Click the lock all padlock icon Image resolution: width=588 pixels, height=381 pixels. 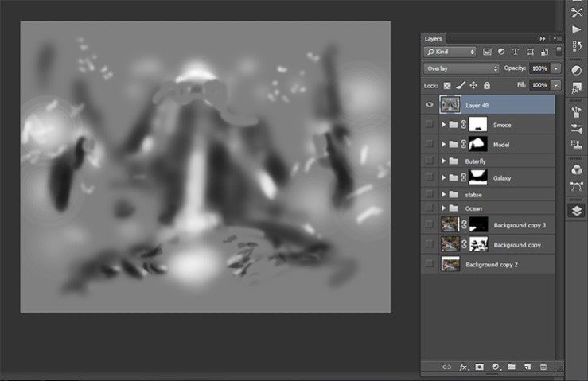click(486, 85)
